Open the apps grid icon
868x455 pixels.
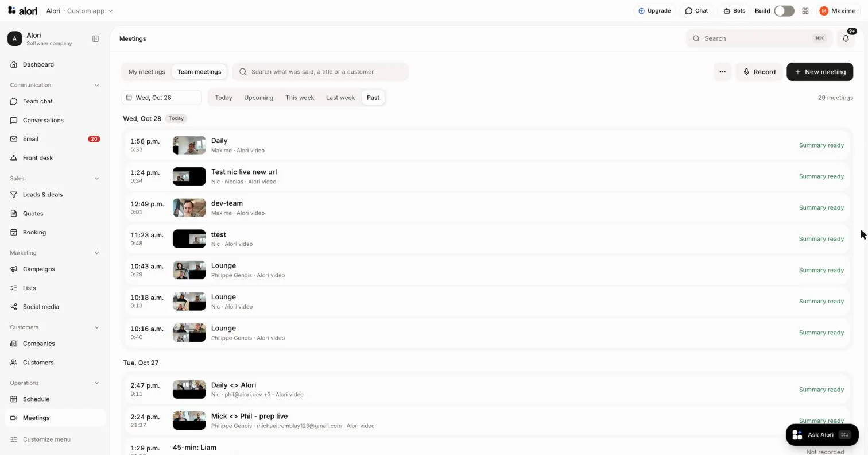pos(805,11)
